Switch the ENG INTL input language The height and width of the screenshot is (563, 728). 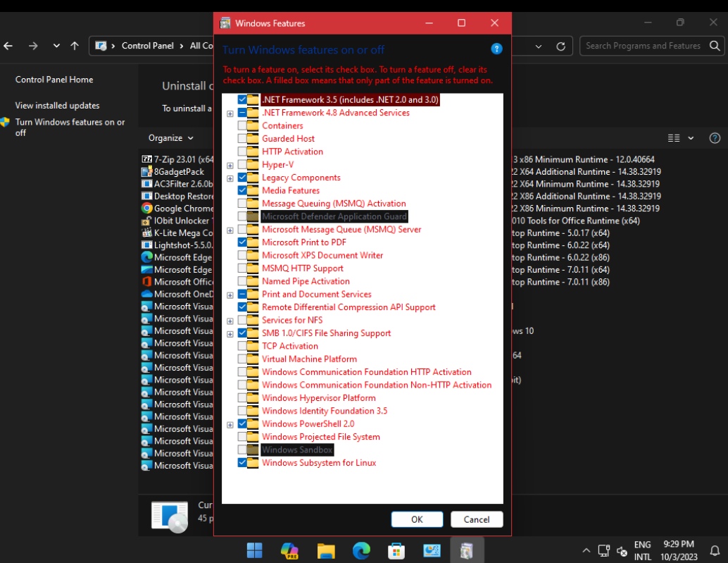pyautogui.click(x=643, y=550)
